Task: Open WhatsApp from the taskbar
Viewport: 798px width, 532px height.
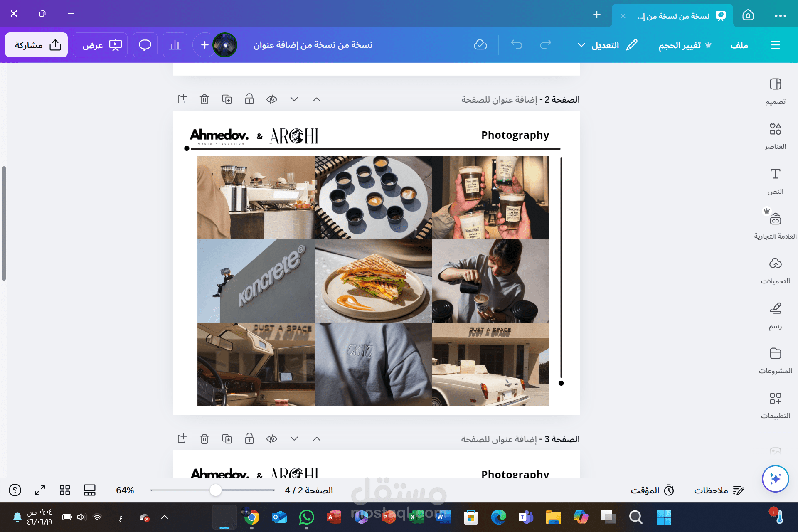Action: click(306, 517)
